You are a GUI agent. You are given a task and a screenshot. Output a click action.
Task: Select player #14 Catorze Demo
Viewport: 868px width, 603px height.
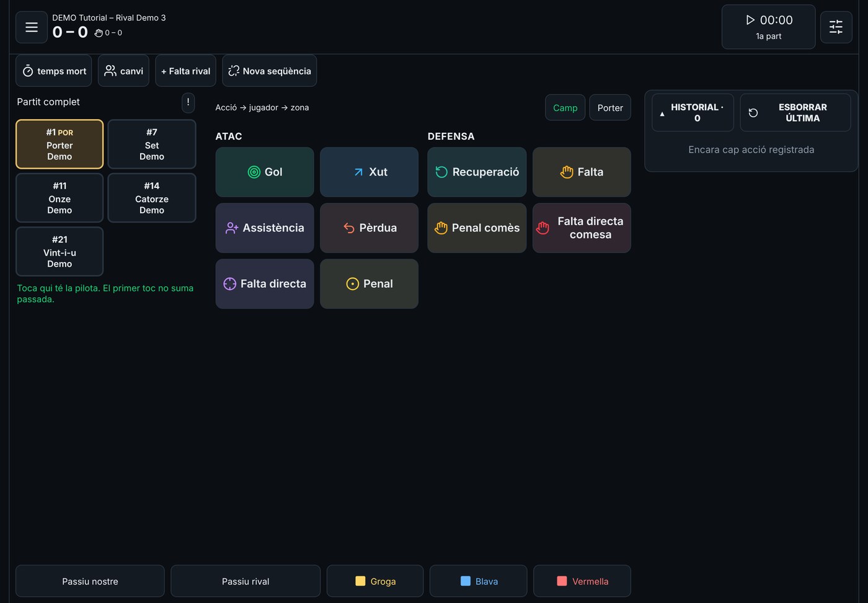point(152,198)
